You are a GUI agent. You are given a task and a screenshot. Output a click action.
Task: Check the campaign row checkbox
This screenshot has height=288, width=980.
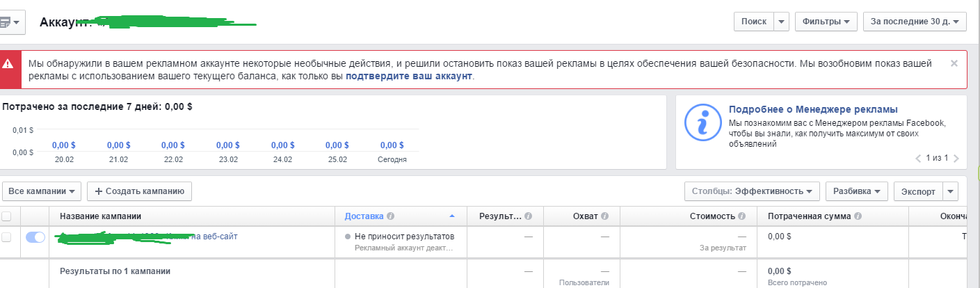(x=6, y=237)
